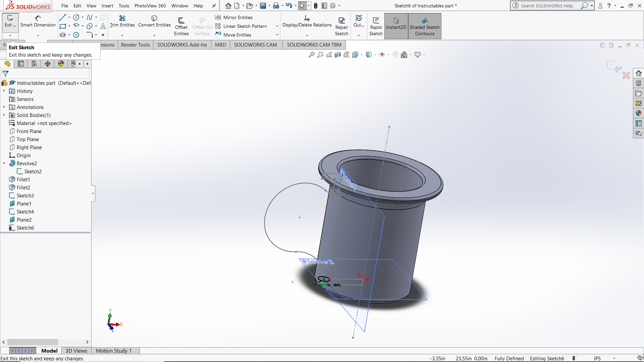Expand the Revolve2 feature in the tree
The image size is (644, 362).
(4, 163)
